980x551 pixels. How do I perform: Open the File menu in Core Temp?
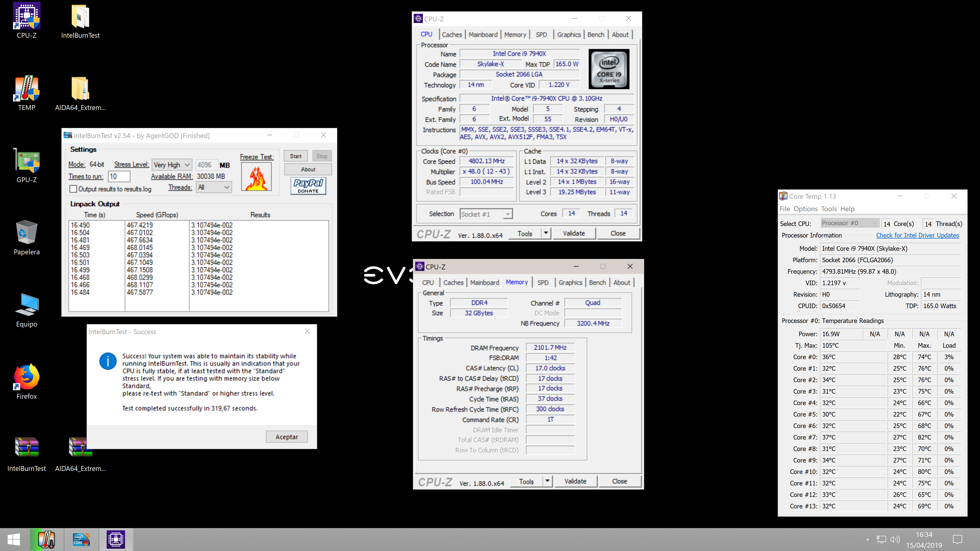click(x=785, y=209)
